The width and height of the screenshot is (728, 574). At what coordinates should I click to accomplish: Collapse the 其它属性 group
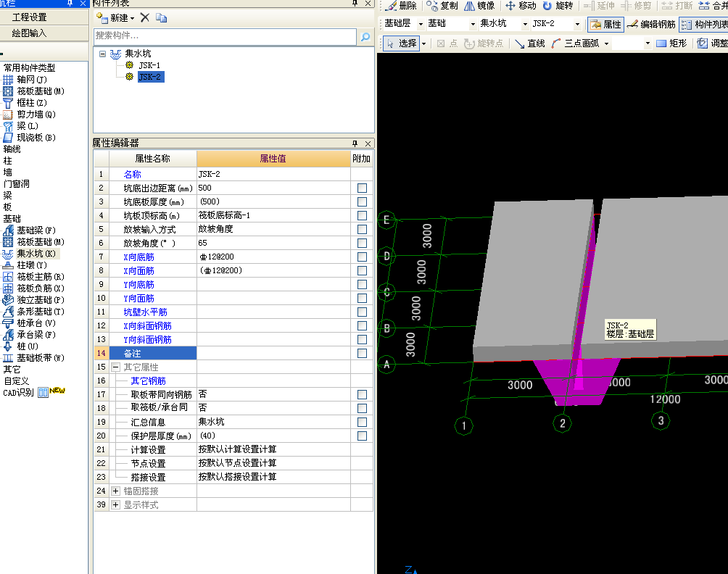[115, 367]
